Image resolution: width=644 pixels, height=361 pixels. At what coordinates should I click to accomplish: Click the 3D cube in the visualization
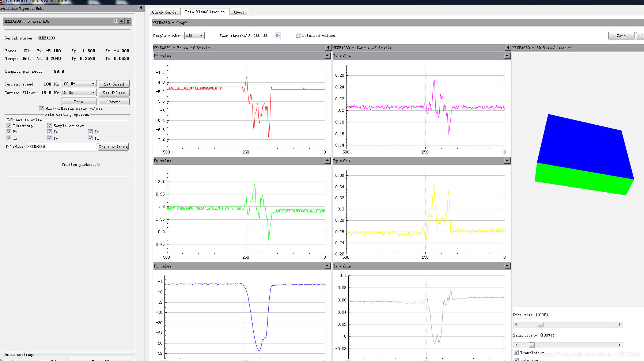(x=584, y=154)
